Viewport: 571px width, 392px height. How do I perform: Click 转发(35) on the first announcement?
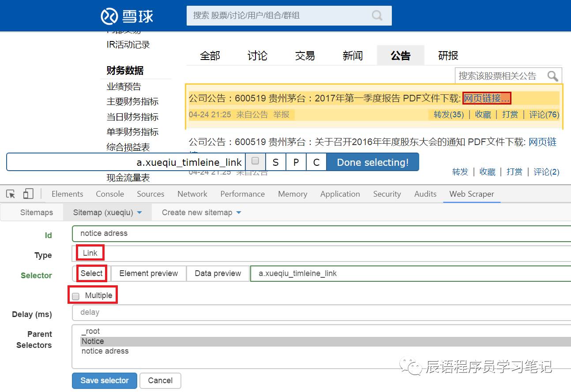click(x=449, y=115)
